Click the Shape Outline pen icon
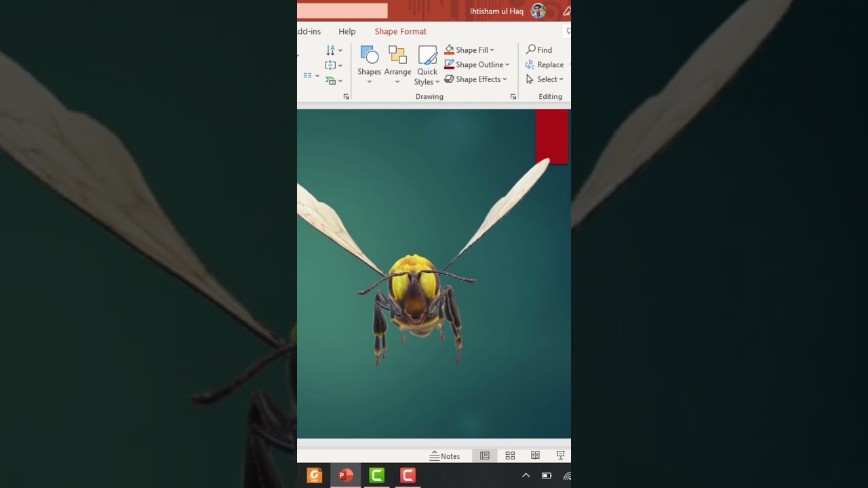 (449, 64)
